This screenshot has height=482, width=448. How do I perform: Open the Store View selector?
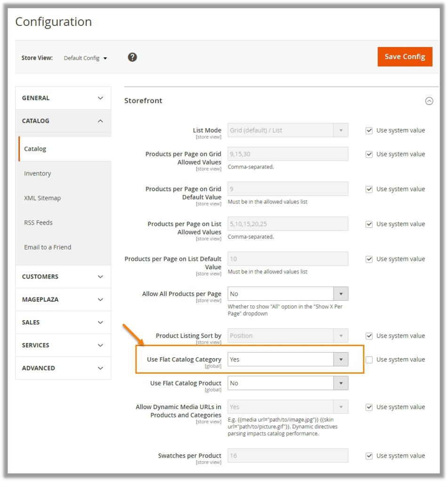point(85,58)
